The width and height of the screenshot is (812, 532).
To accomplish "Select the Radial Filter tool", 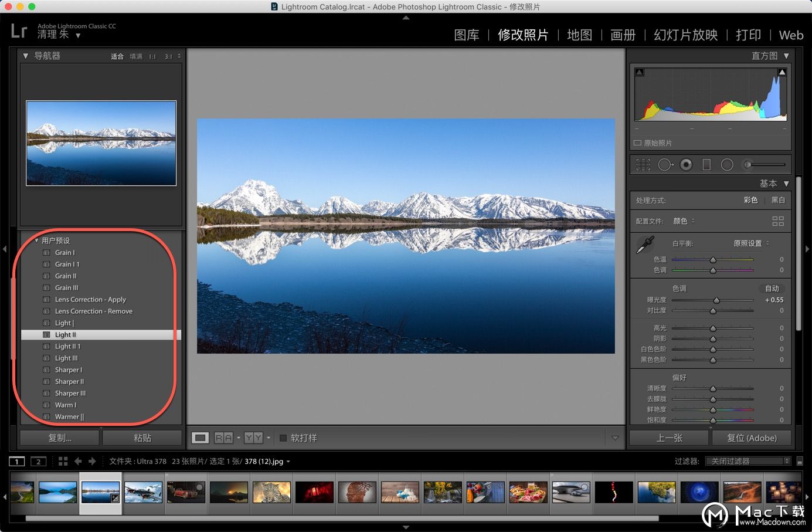I will (x=727, y=165).
